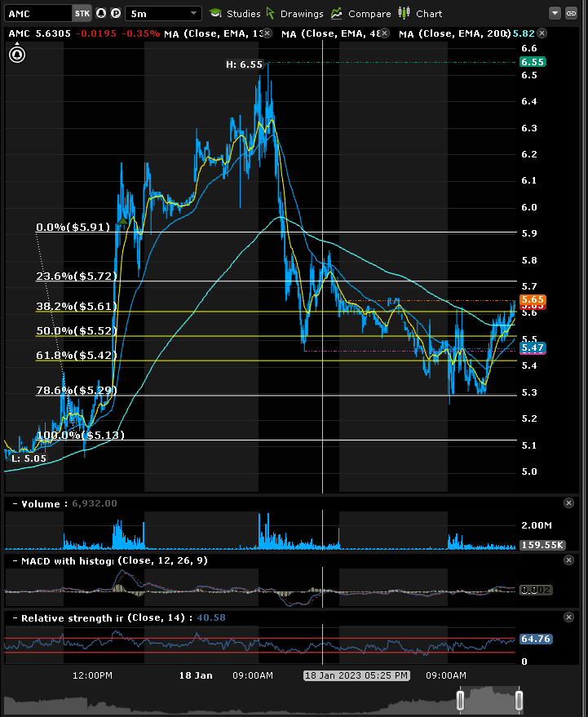Open the Chart menu

pos(429,14)
